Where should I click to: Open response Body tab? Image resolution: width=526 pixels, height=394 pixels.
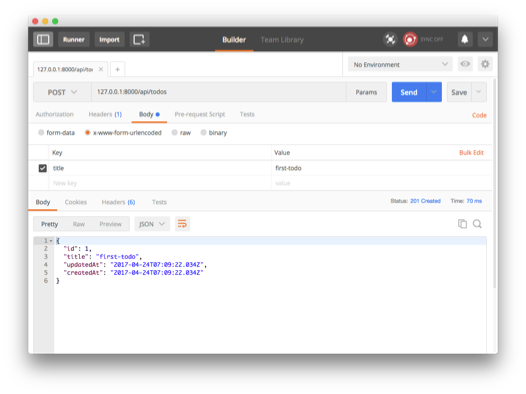(x=43, y=202)
